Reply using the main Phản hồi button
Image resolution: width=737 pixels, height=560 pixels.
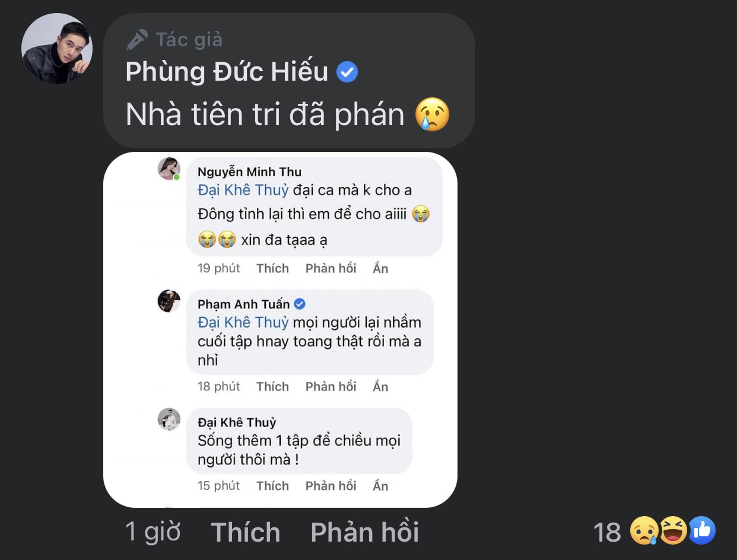coord(365,532)
